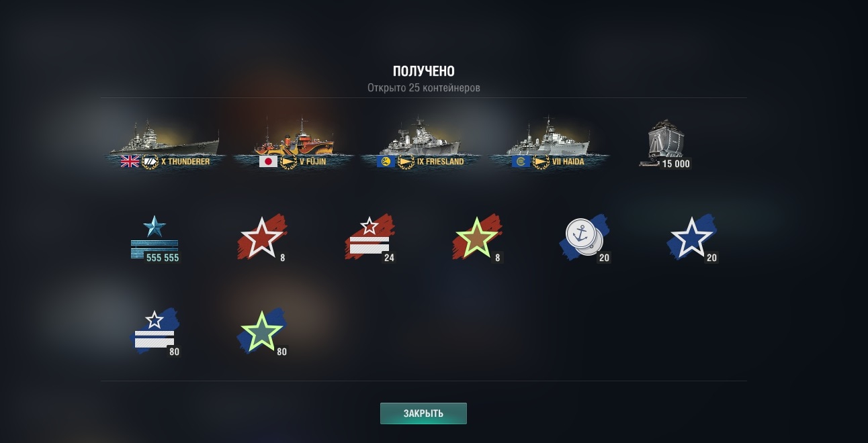This screenshot has height=443, width=868.
Task: Click the blue striped-star bonus with count 80
Action: [x=155, y=332]
